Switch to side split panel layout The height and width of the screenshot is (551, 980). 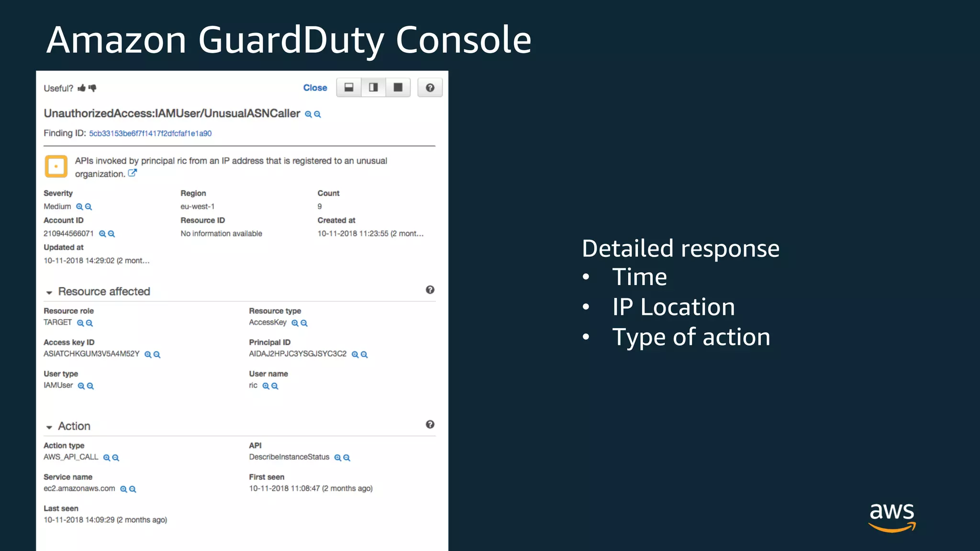(x=373, y=88)
